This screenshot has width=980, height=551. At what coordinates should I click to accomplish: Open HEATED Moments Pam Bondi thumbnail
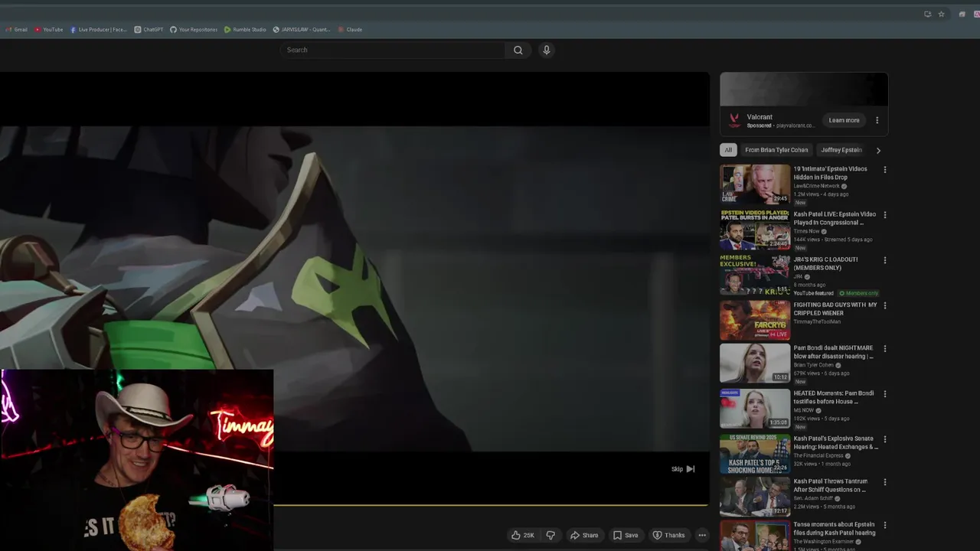pyautogui.click(x=755, y=409)
